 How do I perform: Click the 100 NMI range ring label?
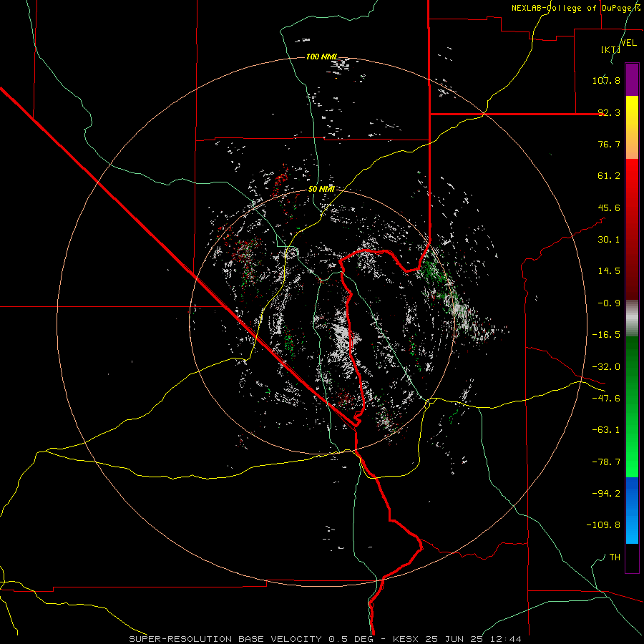tap(321, 57)
